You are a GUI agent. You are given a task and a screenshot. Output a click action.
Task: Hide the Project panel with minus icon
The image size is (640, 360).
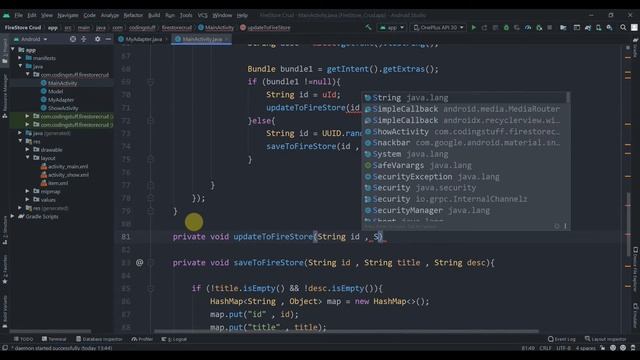point(108,39)
